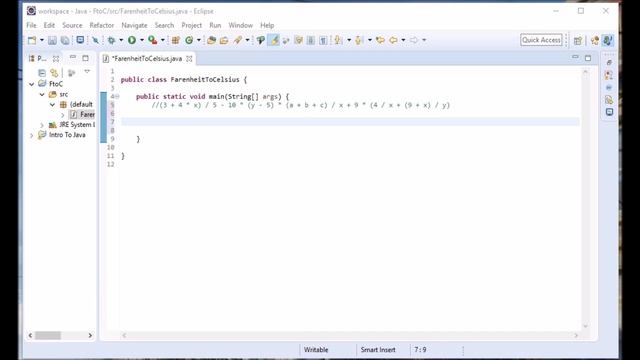640x360 pixels.
Task: Collapse main method using fold marker
Action: click(117, 97)
